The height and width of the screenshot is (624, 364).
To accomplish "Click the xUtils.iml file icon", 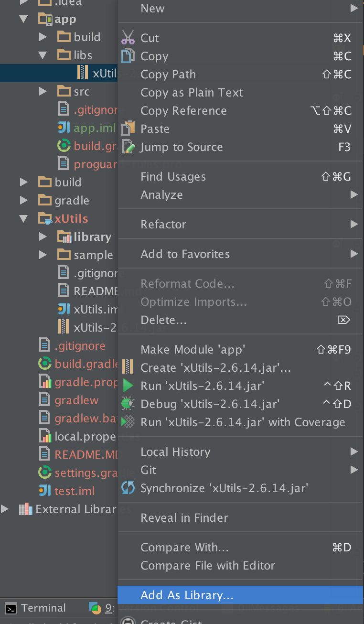I will click(x=64, y=309).
